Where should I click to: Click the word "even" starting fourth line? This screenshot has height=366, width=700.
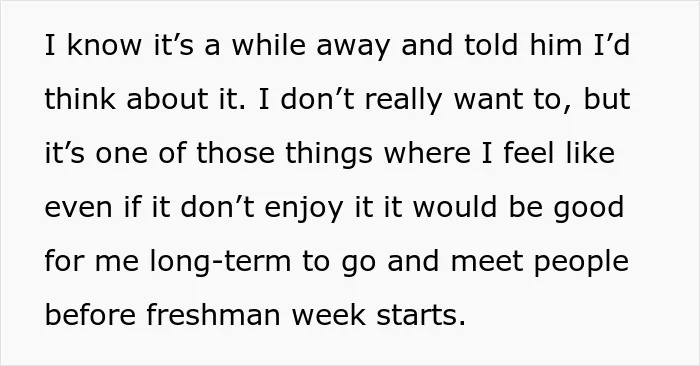click(x=78, y=209)
